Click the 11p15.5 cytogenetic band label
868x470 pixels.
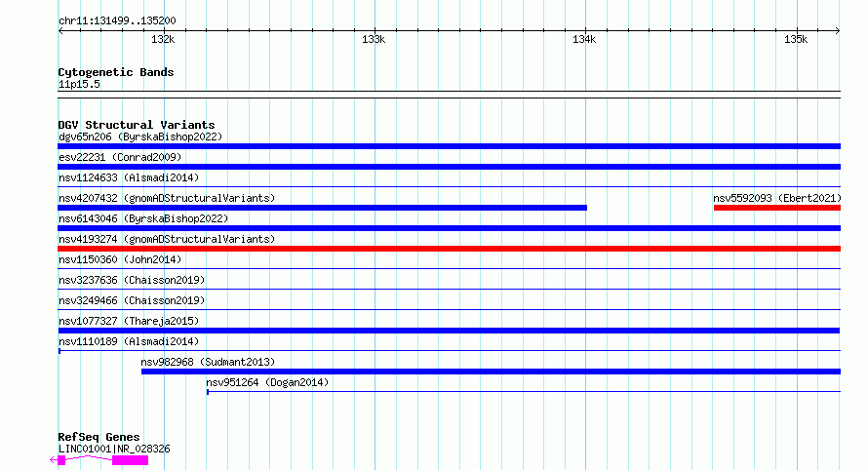[79, 84]
